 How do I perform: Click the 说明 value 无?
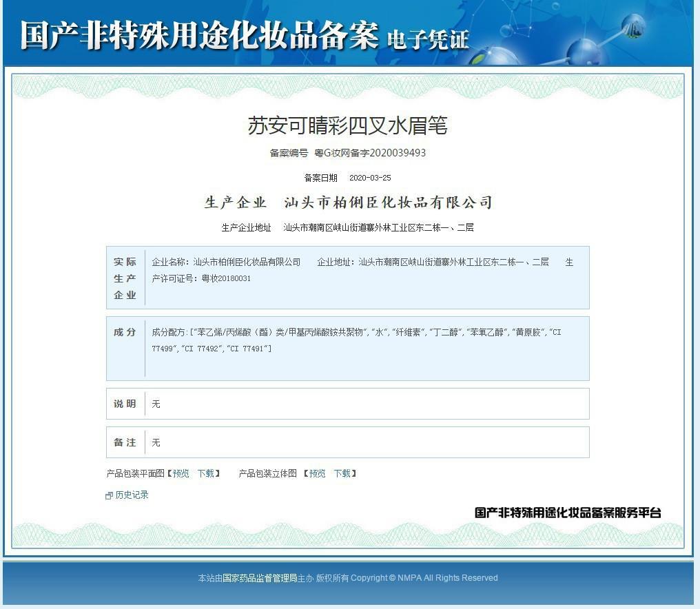[156, 404]
